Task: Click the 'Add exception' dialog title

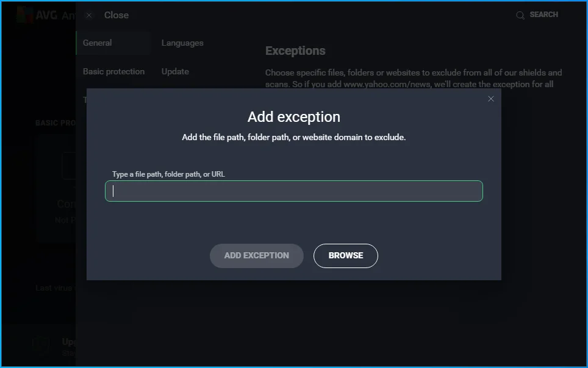Action: pos(293,117)
